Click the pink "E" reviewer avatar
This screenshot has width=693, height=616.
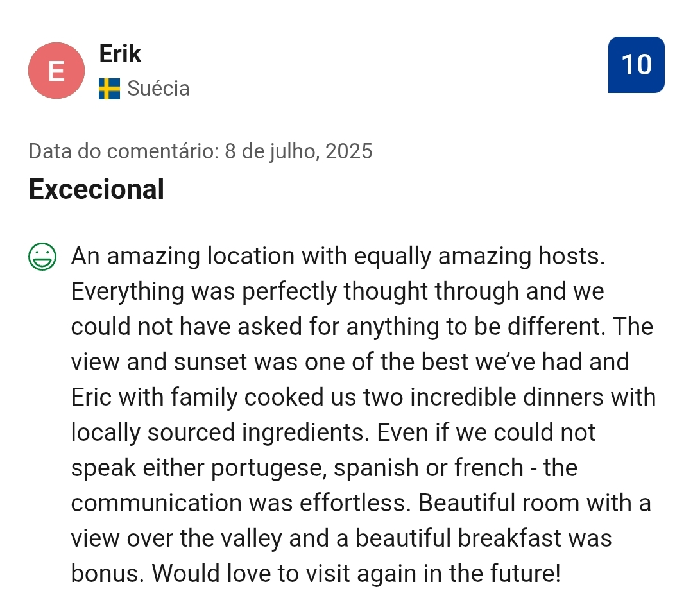(x=56, y=71)
